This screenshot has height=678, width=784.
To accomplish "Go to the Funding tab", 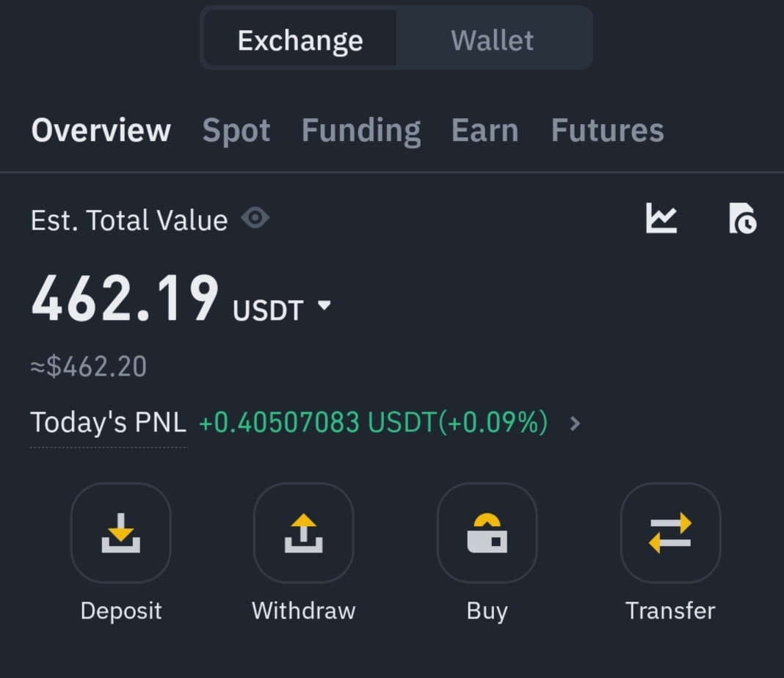I will pyautogui.click(x=361, y=131).
